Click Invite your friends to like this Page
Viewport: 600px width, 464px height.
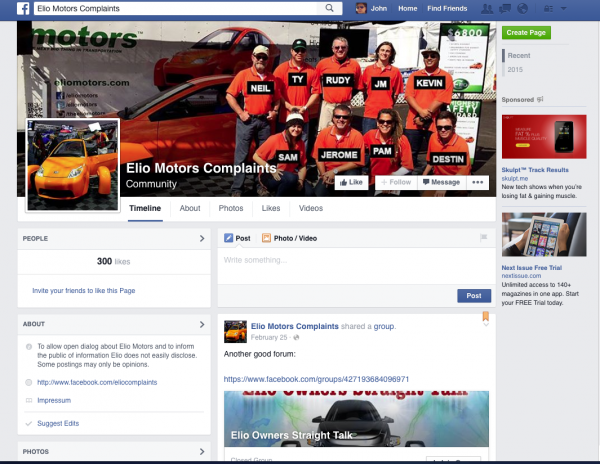point(84,290)
